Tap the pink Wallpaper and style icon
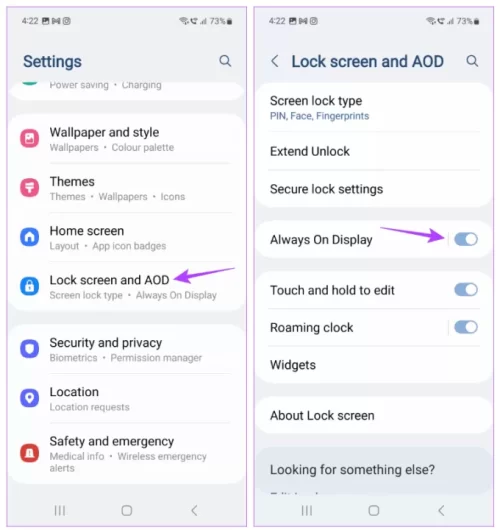This screenshot has width=500, height=530. coord(29,138)
